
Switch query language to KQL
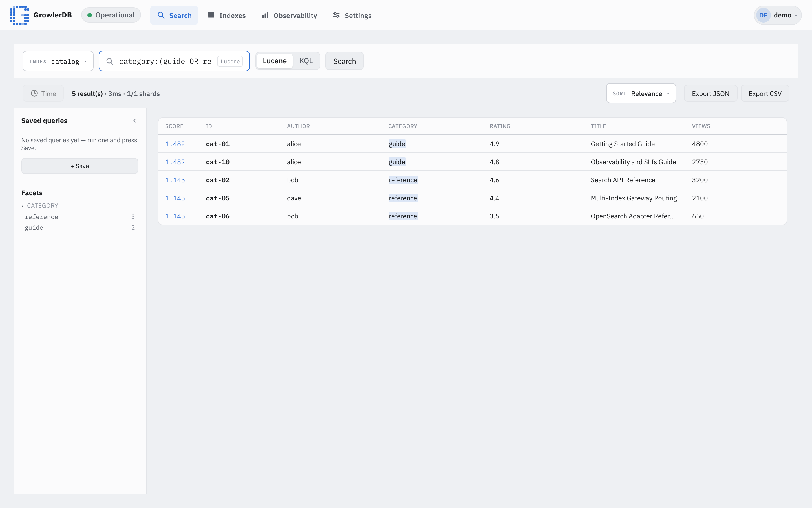306,61
